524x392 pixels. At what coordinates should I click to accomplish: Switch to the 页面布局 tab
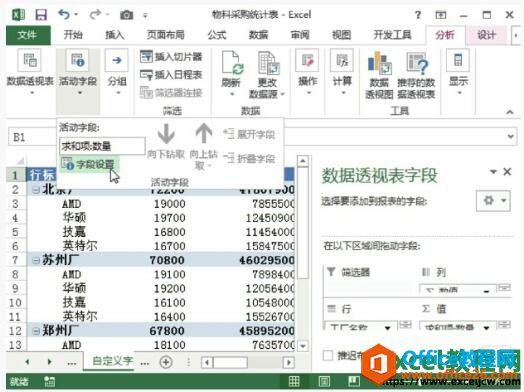tap(165, 35)
